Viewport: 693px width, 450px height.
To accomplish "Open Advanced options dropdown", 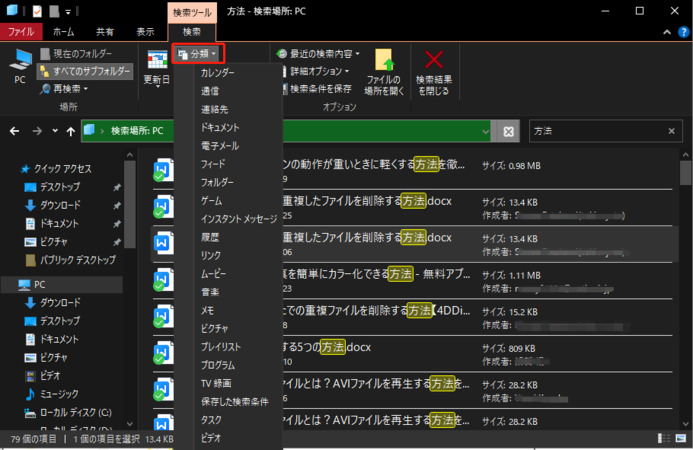I will pyautogui.click(x=315, y=71).
